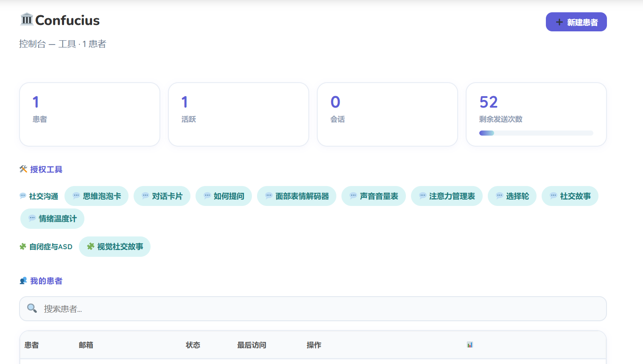Viewport: 643px width, 364px height.
Task: Click the bubble icon on 情绪温度计 chip
Action: tap(32, 218)
